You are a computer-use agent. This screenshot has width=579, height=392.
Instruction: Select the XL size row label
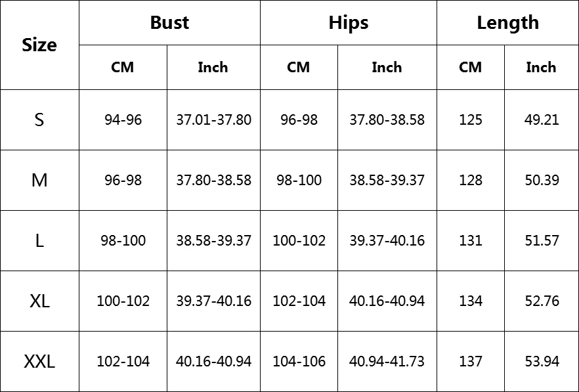point(39,301)
